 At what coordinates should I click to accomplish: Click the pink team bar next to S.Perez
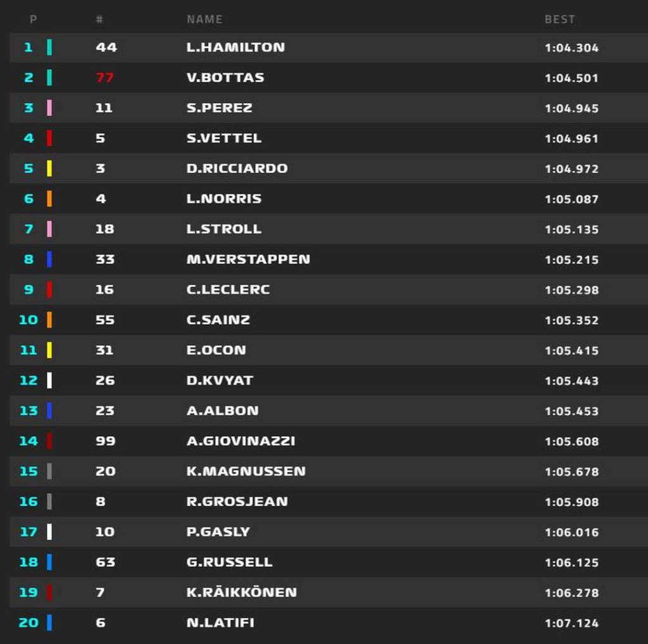tap(49, 108)
